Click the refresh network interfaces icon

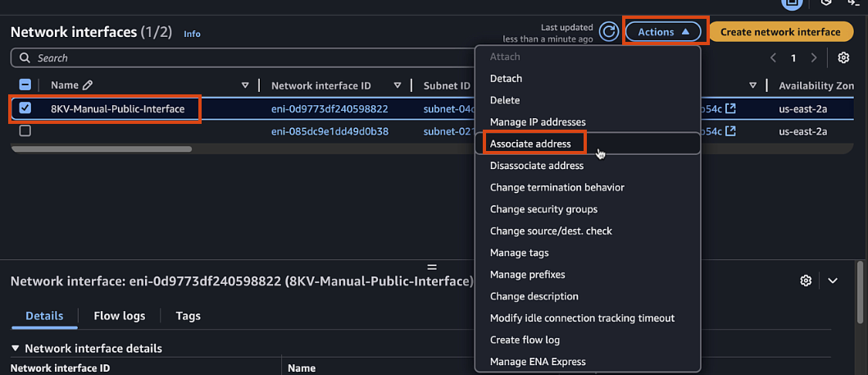click(x=608, y=32)
